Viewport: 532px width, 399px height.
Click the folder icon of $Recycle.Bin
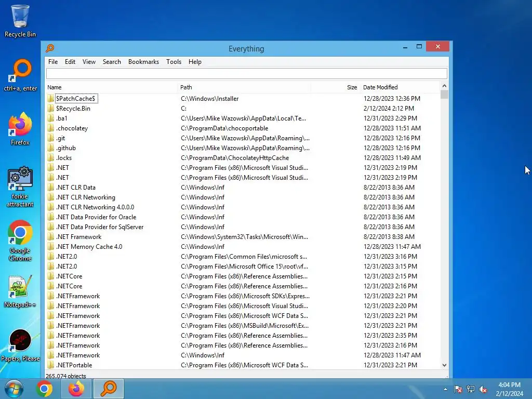coord(50,108)
